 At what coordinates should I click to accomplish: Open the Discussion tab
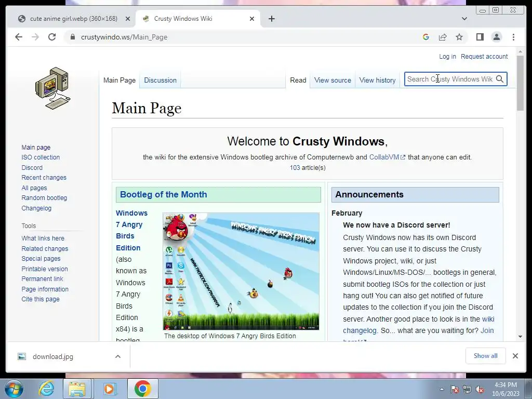160,81
